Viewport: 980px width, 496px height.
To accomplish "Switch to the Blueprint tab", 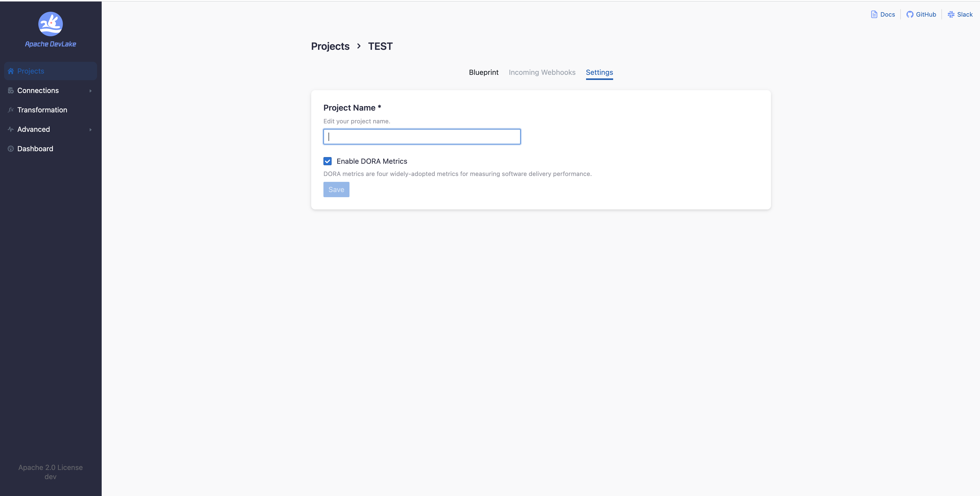I will tap(483, 72).
